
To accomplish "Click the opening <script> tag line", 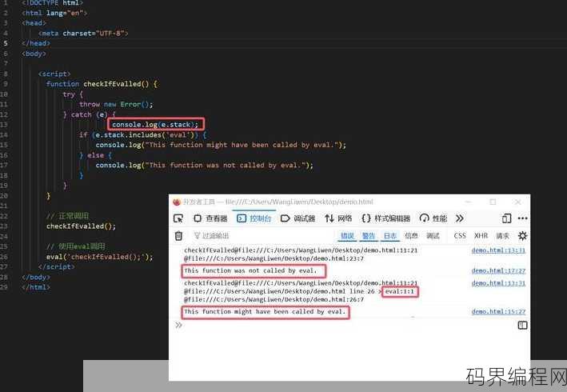I will pyautogui.click(x=54, y=74).
